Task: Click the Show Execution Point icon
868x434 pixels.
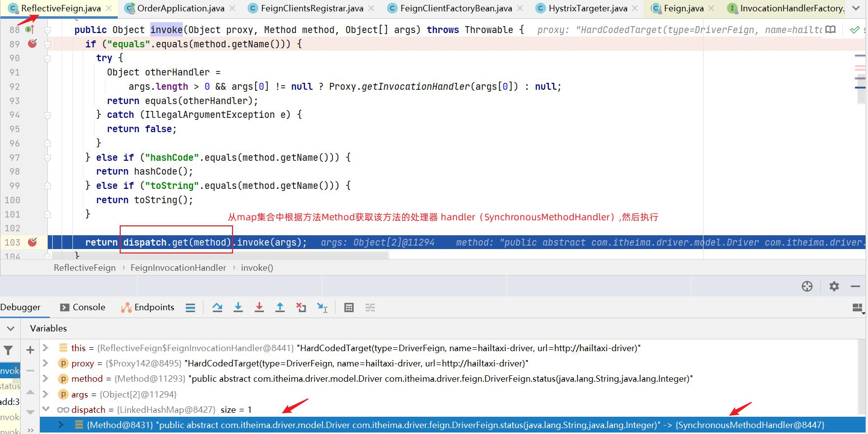Action: coord(190,308)
